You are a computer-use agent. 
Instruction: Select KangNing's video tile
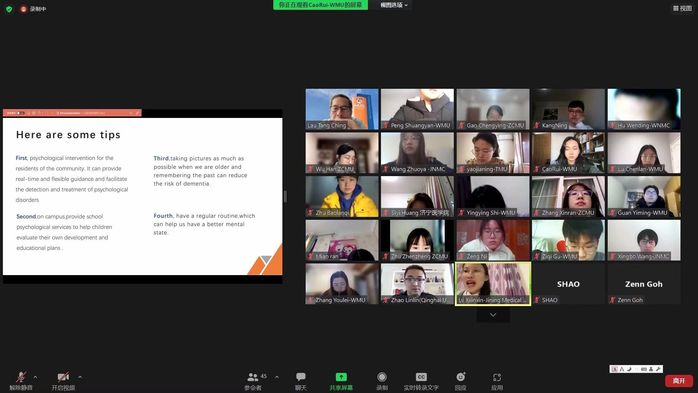click(568, 109)
